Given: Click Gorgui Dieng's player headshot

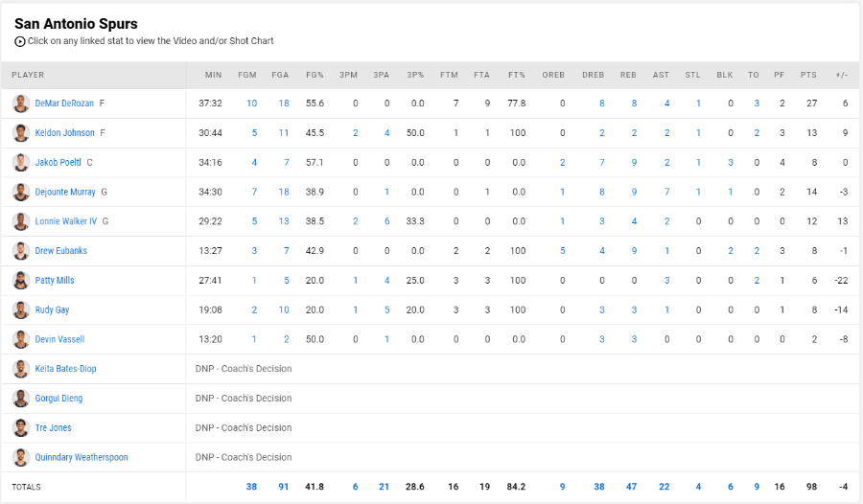Looking at the screenshot, I should point(21,399).
